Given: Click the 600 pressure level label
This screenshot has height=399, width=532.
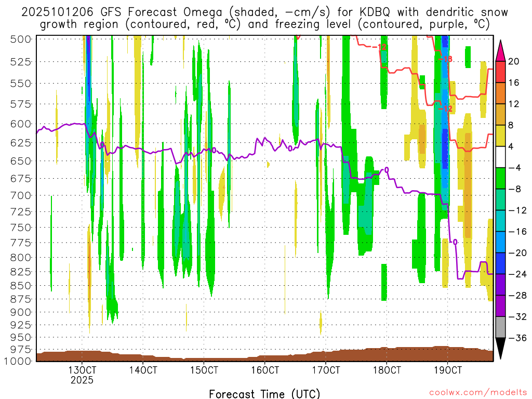Looking at the screenshot, I should [x=21, y=124].
